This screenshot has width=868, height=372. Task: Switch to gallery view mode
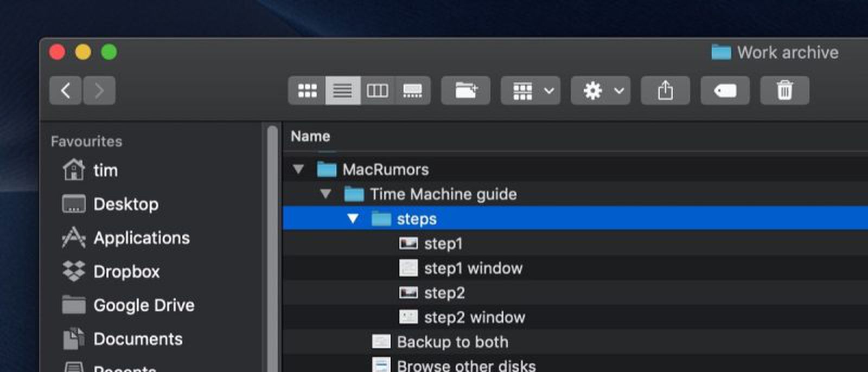(413, 91)
